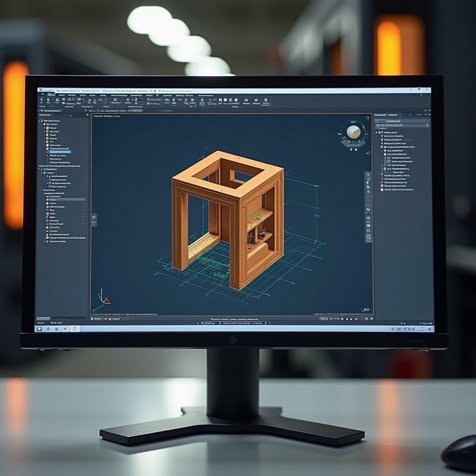Image resolution: width=476 pixels, height=476 pixels.
Task: Open the Windows Start button on the taskbar
Action: (40, 329)
